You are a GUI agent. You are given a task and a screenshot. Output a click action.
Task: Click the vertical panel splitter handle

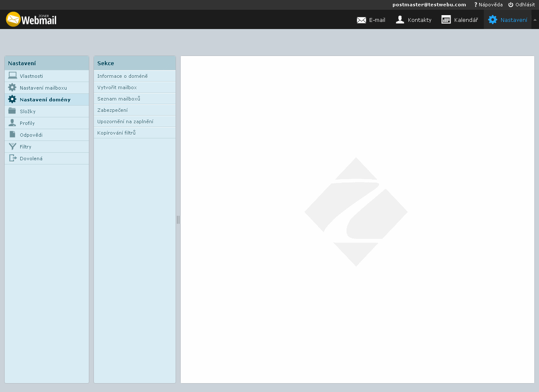178,220
